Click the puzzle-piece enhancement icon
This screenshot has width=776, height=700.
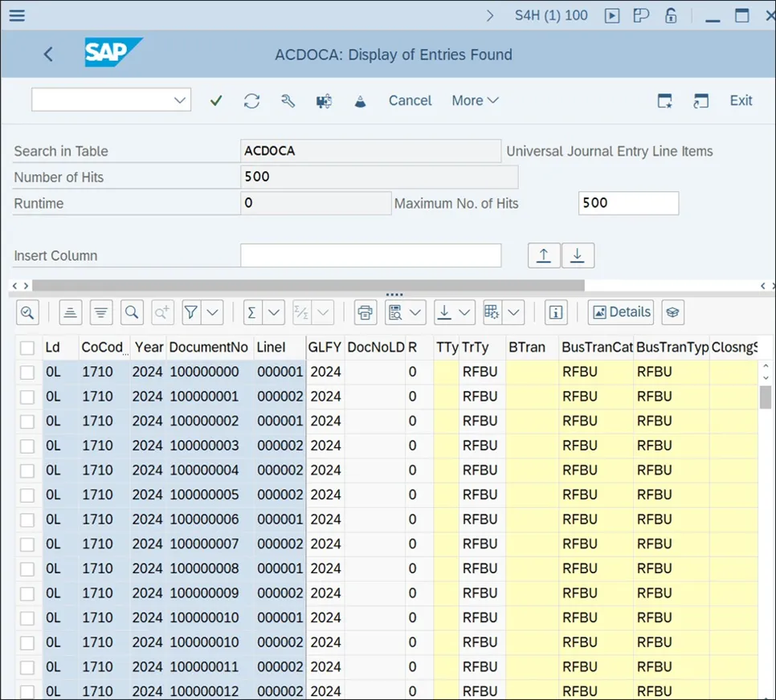[324, 101]
